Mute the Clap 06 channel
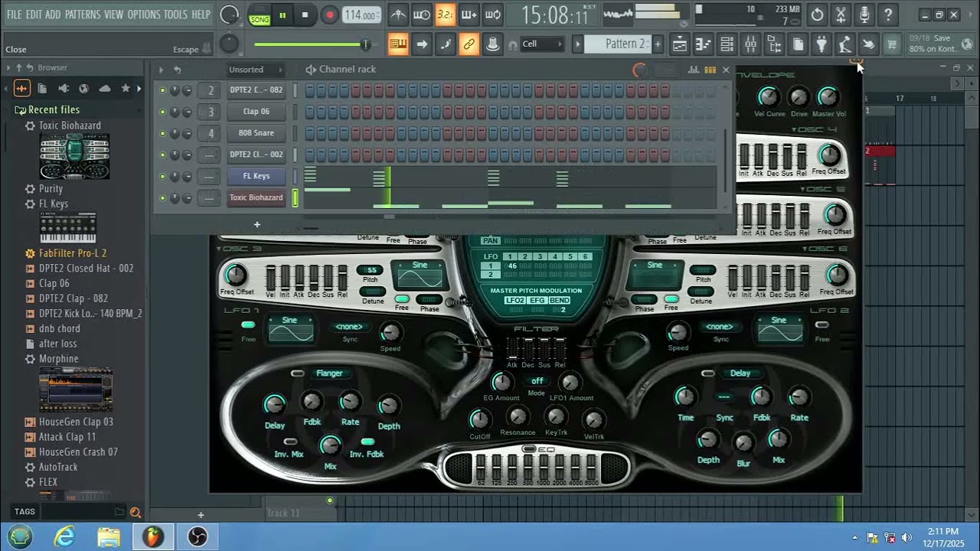This screenshot has height=551, width=980. (x=162, y=112)
